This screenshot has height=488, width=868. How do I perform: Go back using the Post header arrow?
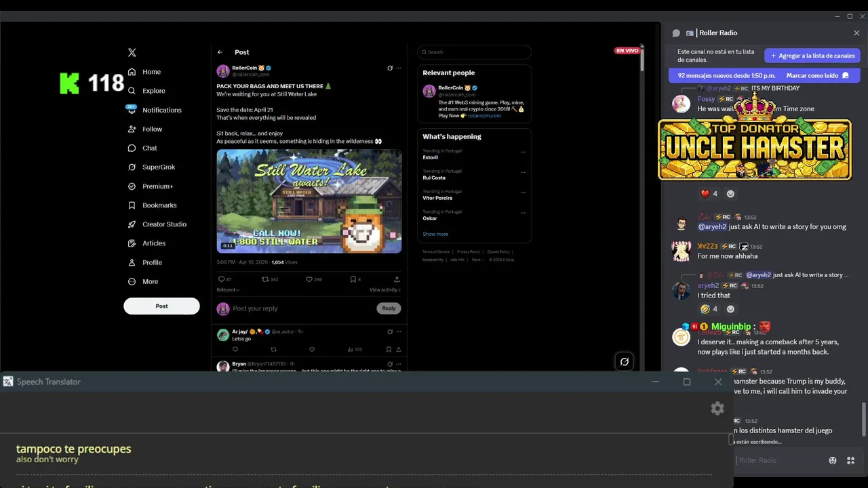[x=220, y=52]
